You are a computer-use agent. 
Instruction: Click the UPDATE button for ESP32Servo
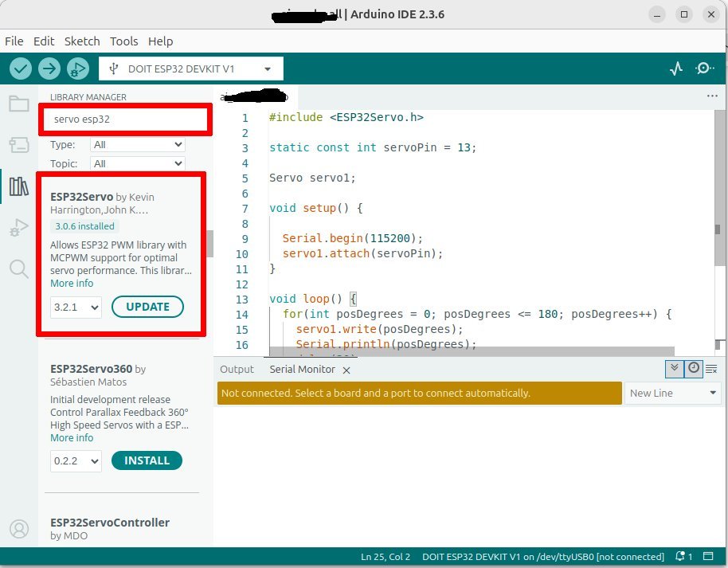pyautogui.click(x=147, y=307)
